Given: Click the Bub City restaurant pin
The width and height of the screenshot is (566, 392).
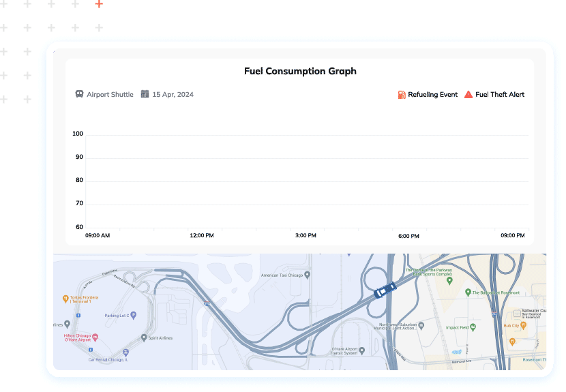Looking at the screenshot, I should (x=524, y=326).
